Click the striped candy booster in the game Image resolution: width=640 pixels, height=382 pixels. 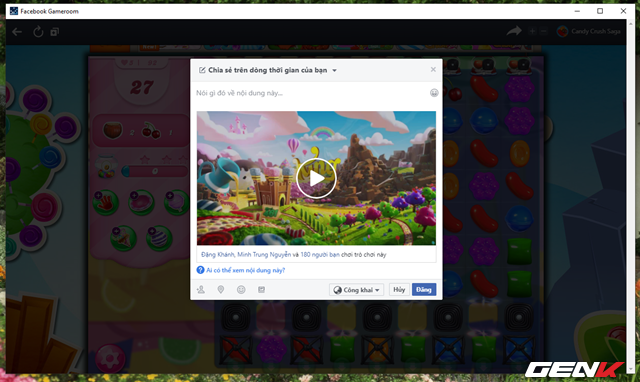[159, 238]
